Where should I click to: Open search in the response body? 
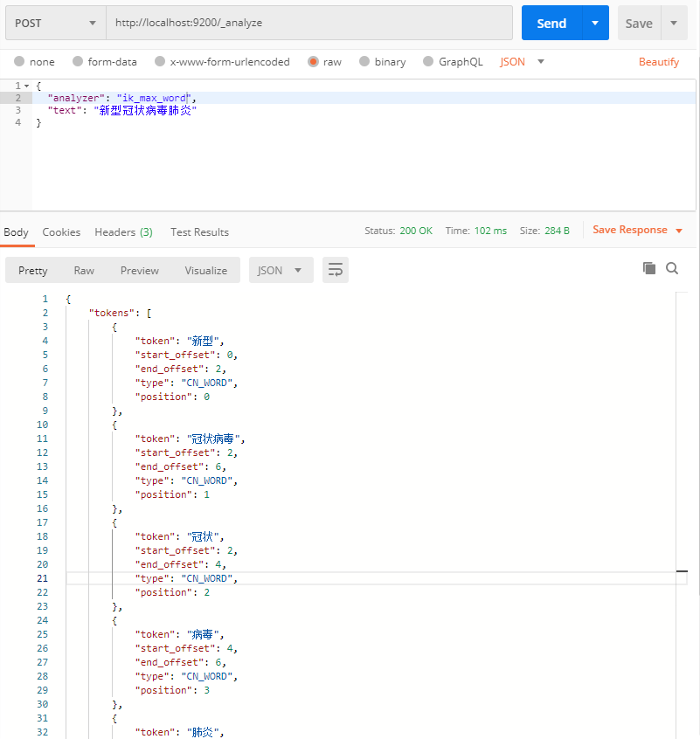tap(672, 268)
